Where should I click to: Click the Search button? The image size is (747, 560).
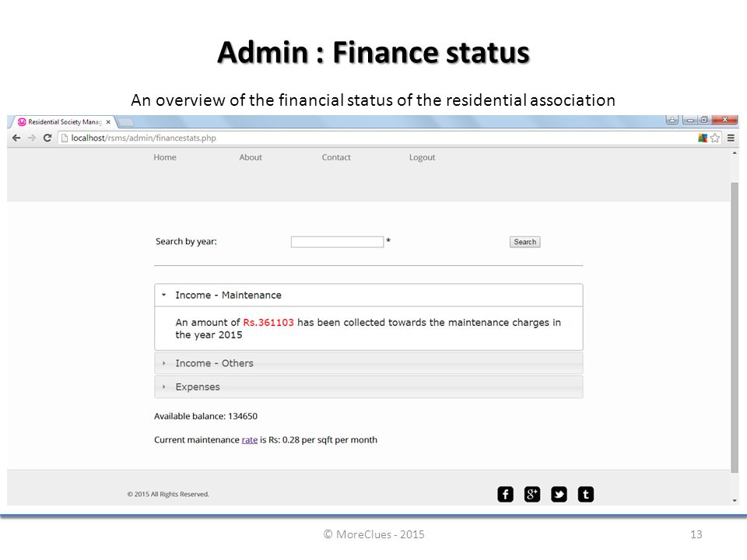point(525,242)
